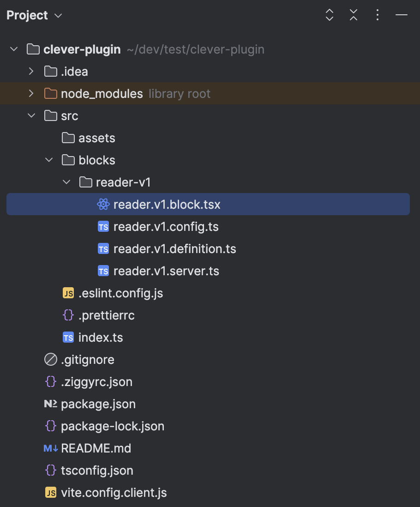
Task: Click the Expand All icon in the panel toolbar
Action: tap(329, 15)
